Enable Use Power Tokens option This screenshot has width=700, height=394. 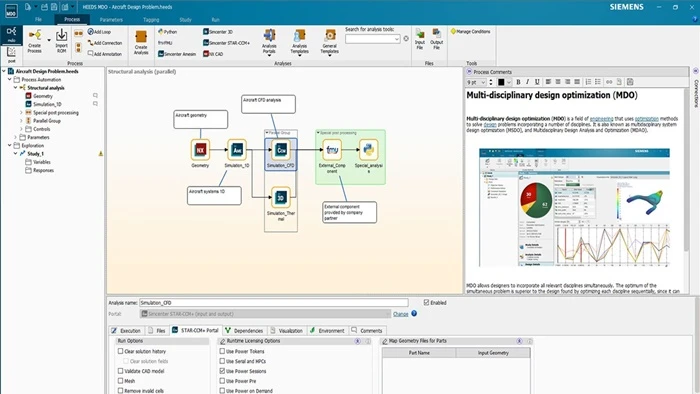pyautogui.click(x=222, y=351)
